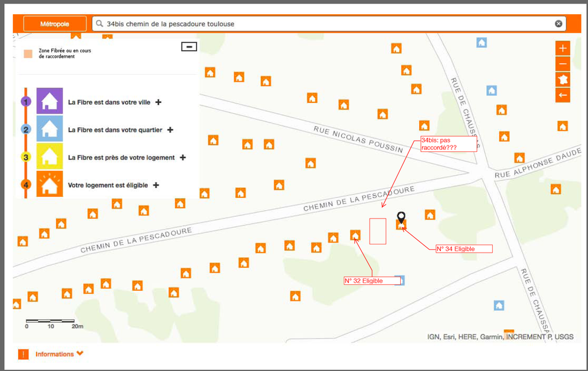588x371 pixels.
Task: Click the search magnifier icon
Action: 99,24
